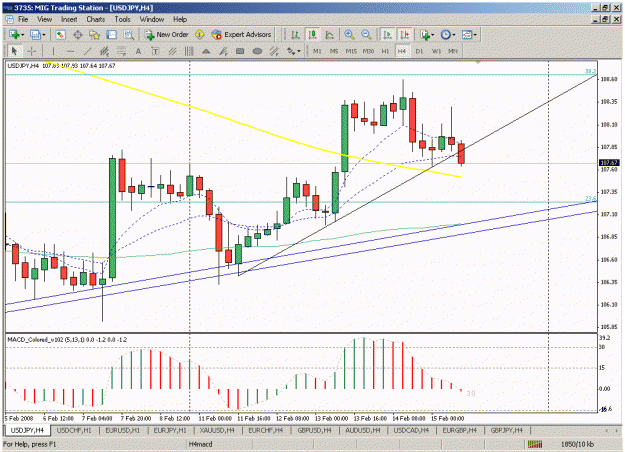
Task: Switch chart to Bar Chart mode
Action: click(x=295, y=35)
